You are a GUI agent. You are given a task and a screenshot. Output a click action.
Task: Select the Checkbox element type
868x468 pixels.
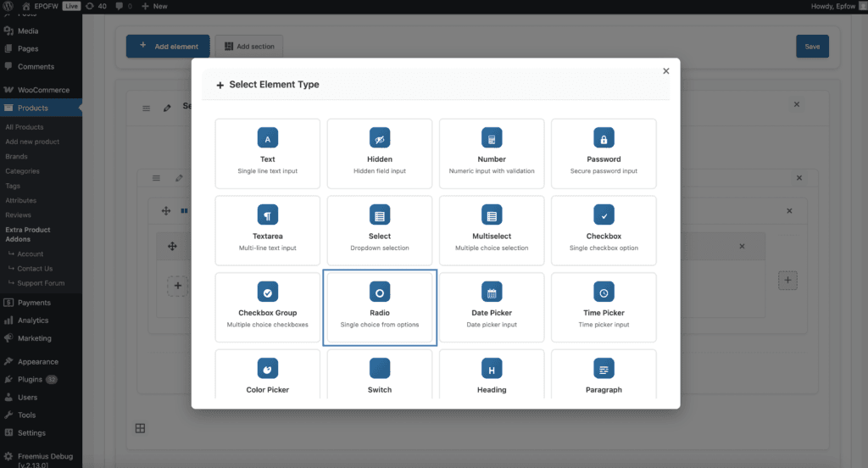(x=604, y=230)
